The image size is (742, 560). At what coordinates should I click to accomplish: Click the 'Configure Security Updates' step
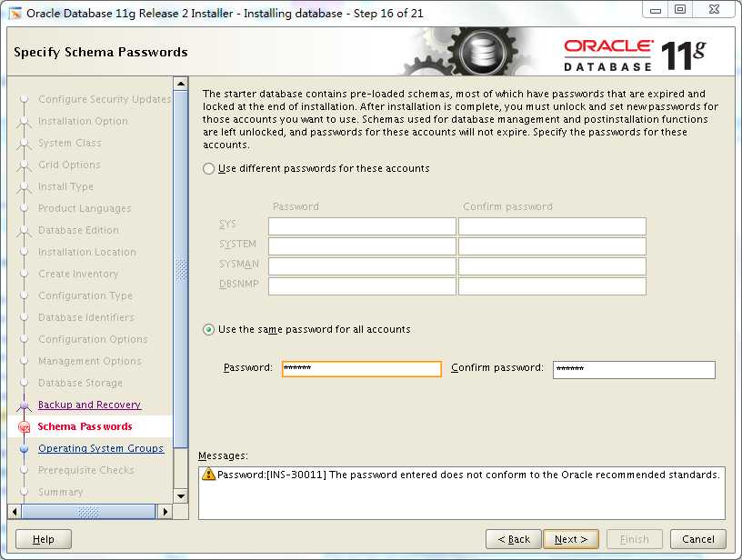[x=105, y=99]
